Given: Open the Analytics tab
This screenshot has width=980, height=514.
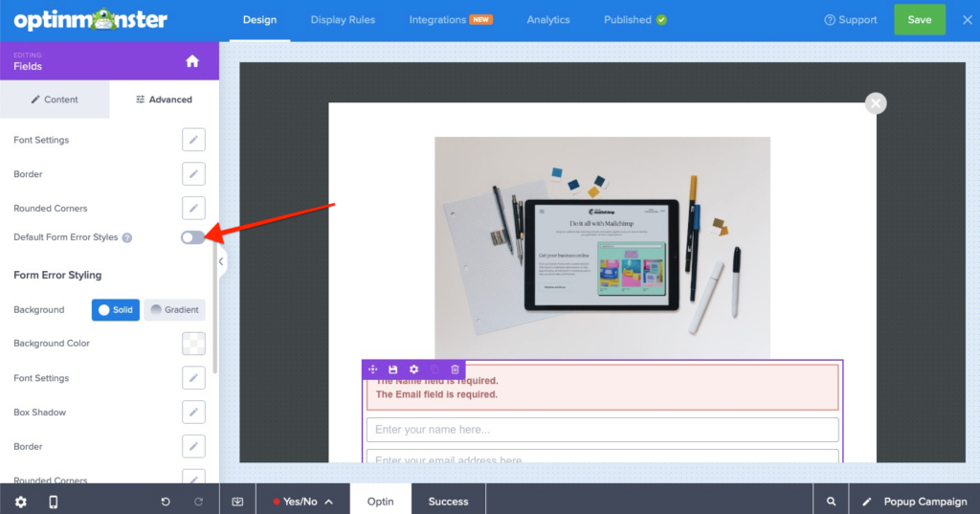Looking at the screenshot, I should (548, 20).
